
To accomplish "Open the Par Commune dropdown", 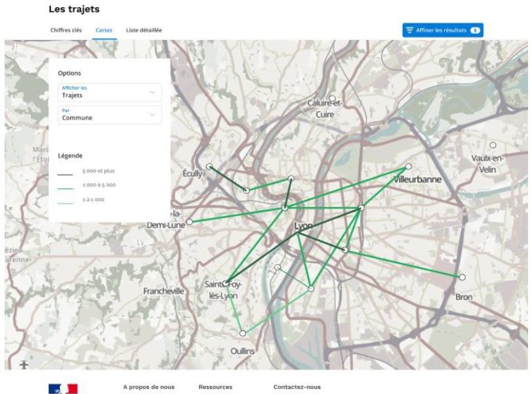I will click(x=109, y=115).
